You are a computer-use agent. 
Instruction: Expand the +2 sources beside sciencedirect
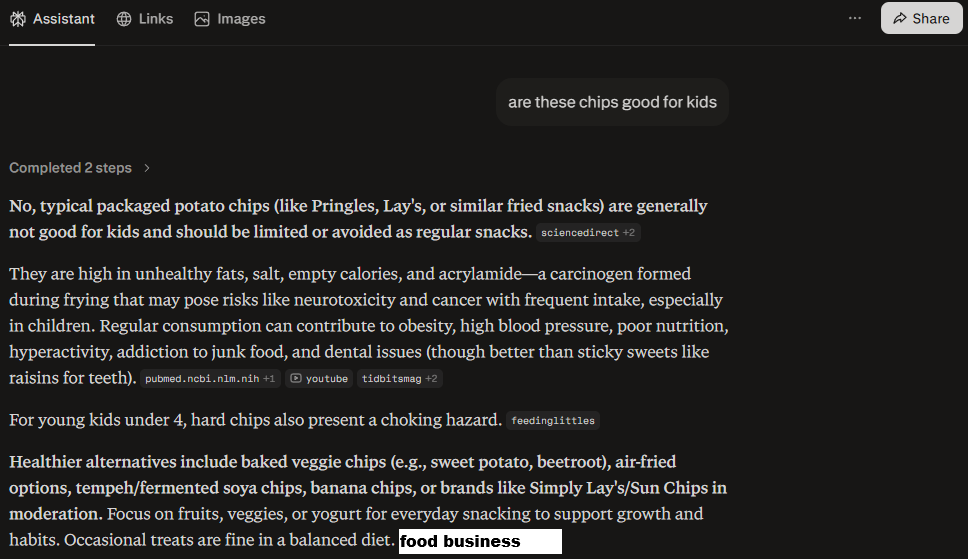pos(630,233)
